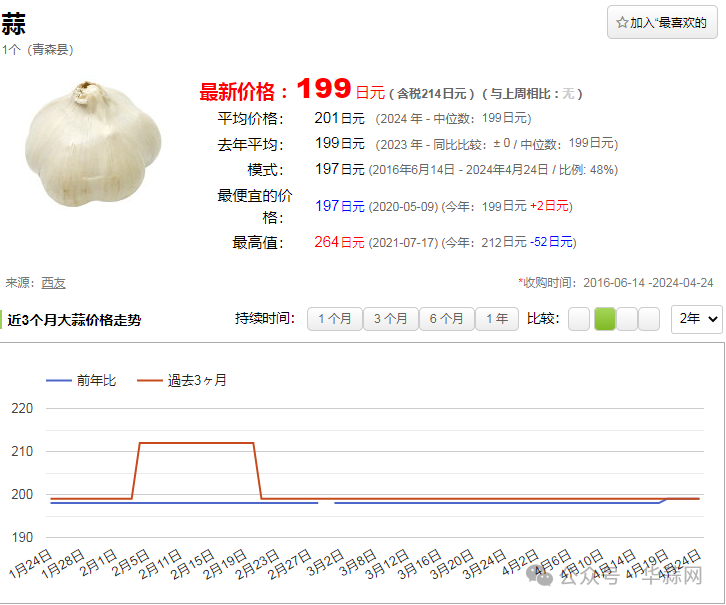Screen dimensions: 726x605
Task: Select the 1个月 duration button
Action: click(334, 319)
